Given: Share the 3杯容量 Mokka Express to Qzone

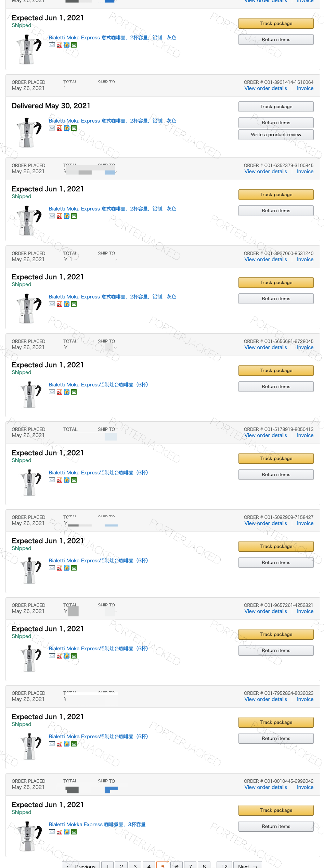Looking at the screenshot, I should click(67, 832).
